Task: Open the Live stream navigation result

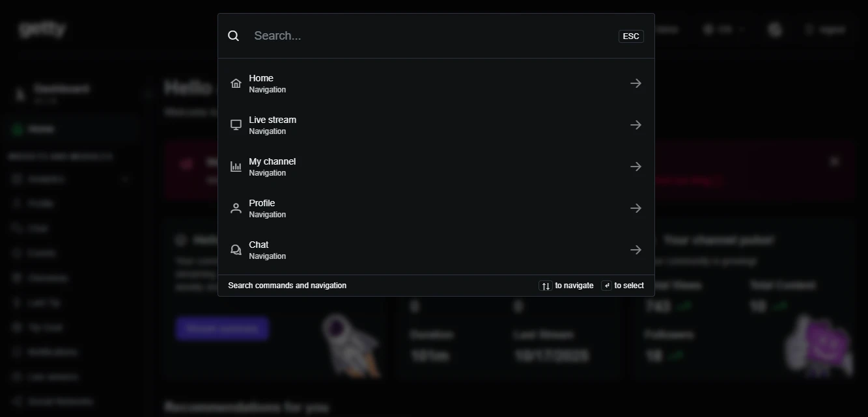Action: pyautogui.click(x=436, y=125)
